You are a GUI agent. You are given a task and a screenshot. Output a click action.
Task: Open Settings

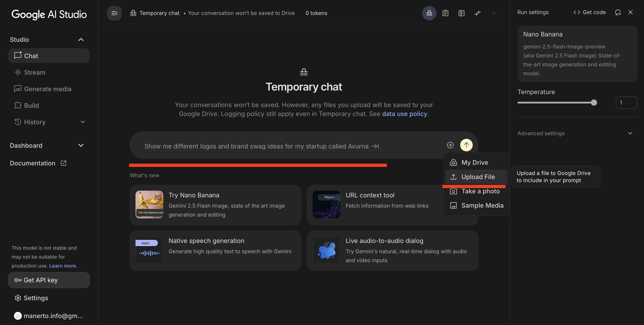pyautogui.click(x=49, y=298)
